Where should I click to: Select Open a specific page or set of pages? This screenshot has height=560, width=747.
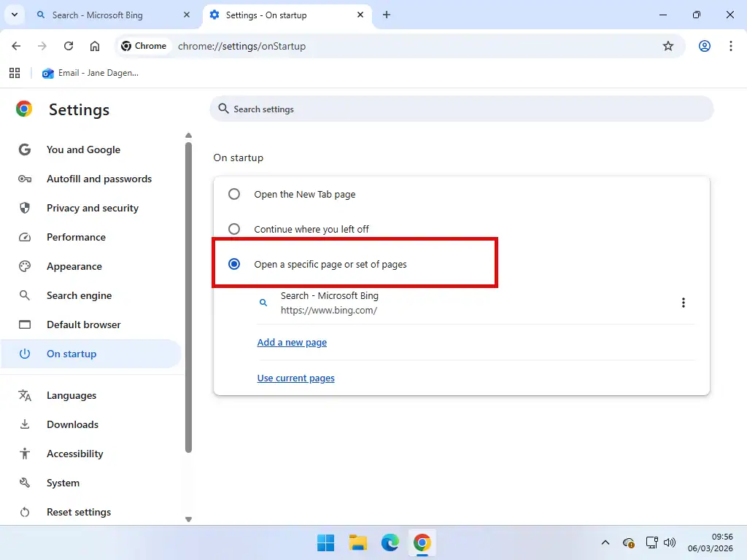tap(233, 264)
